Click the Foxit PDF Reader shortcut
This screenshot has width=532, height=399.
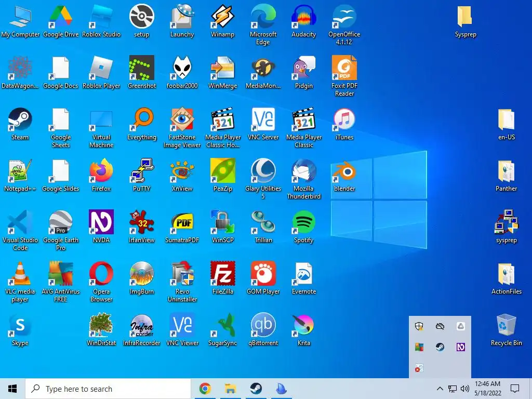344,76
